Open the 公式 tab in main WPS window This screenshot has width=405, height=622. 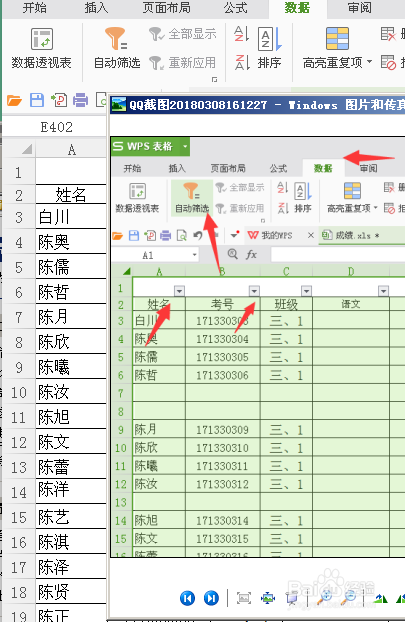pyautogui.click(x=236, y=8)
